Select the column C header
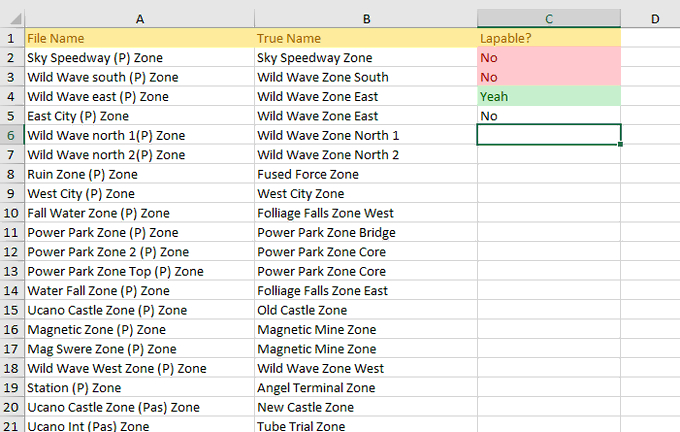The height and width of the screenshot is (432, 680). (549, 18)
